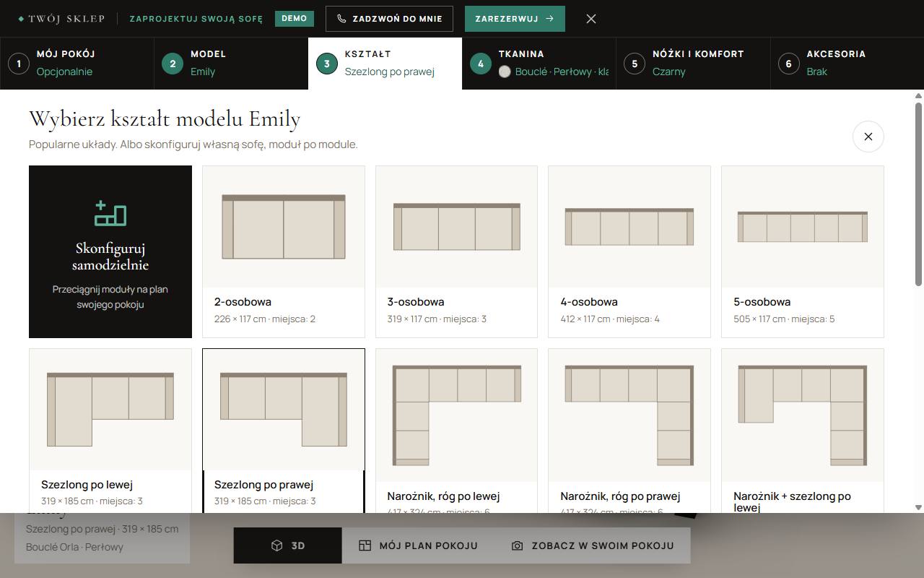Click the Zadzwoń do mnie button
The width and height of the screenshot is (924, 578).
[x=389, y=19]
